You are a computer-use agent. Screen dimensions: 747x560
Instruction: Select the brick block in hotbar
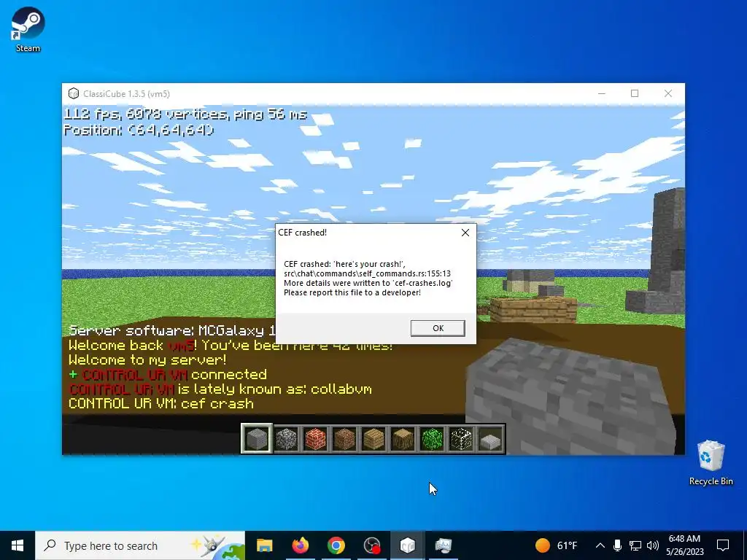pyautogui.click(x=315, y=438)
